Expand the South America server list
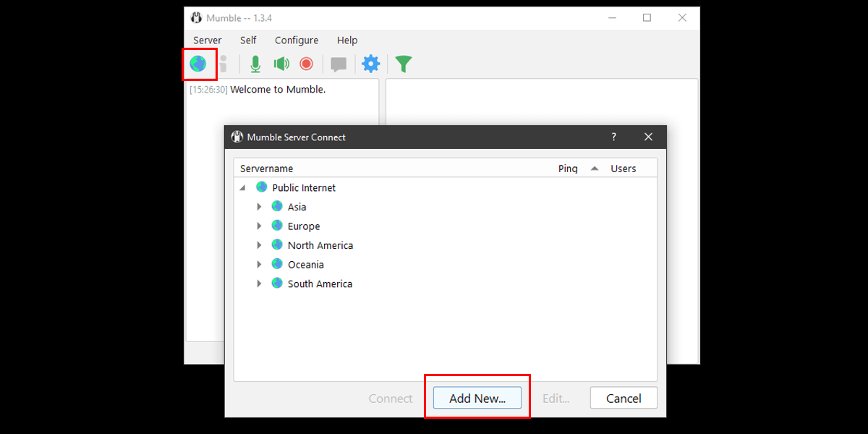Viewport: 868px width, 434px height. 259,284
